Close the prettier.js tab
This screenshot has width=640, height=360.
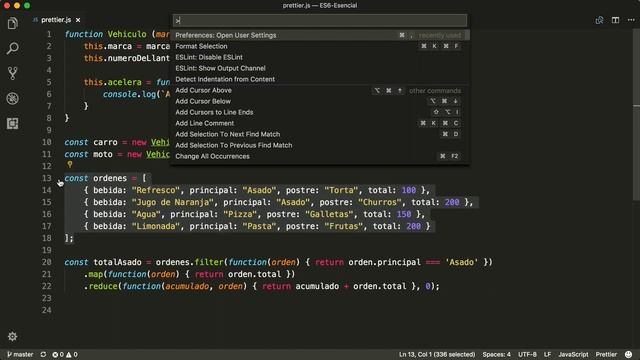78,20
